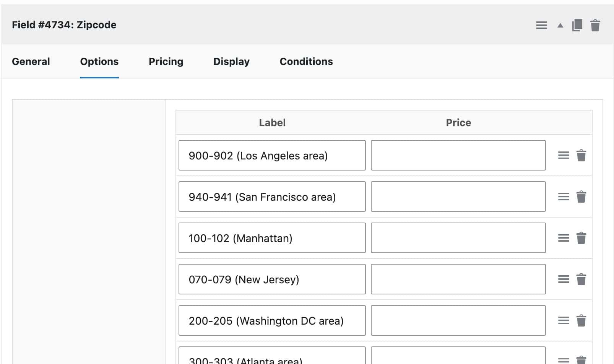Click the reorder handle for San Francisco area row
The height and width of the screenshot is (364, 614).
tap(564, 197)
